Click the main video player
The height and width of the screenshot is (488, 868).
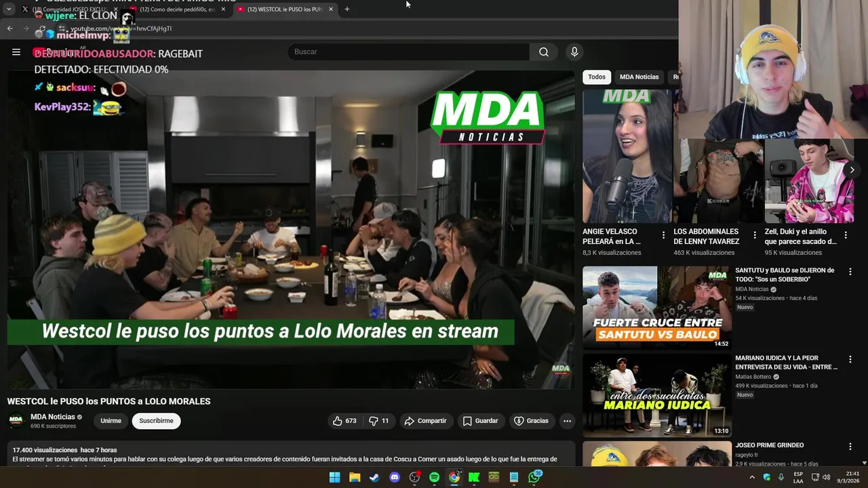291,229
